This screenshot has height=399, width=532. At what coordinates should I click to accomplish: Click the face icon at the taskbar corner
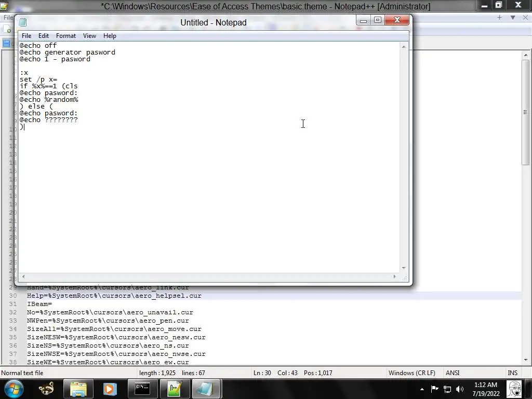(514, 389)
